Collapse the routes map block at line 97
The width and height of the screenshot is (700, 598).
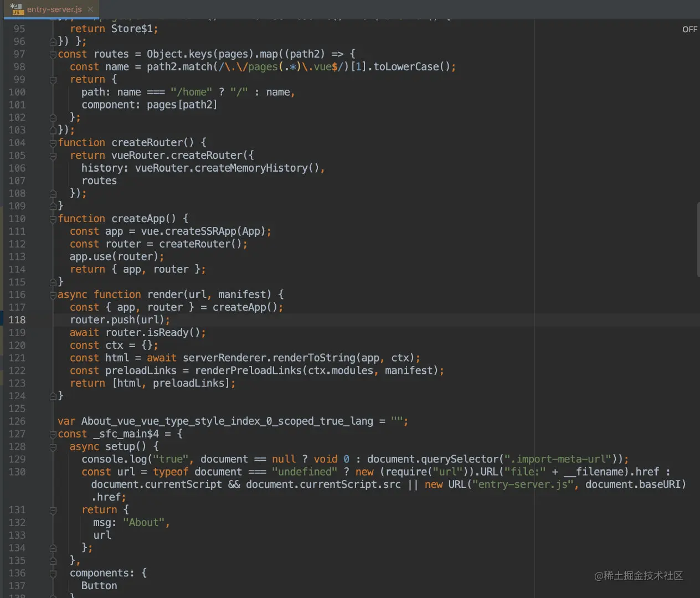click(53, 54)
